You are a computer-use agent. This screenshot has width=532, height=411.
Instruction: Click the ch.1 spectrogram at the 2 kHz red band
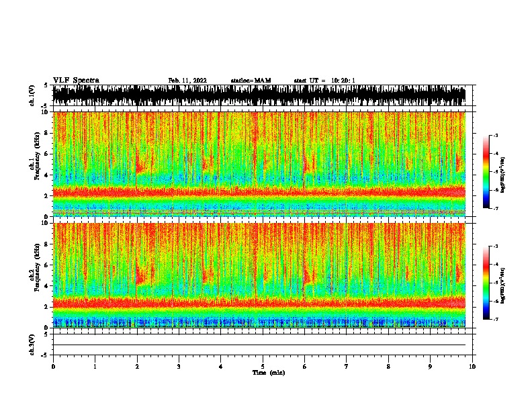(259, 193)
